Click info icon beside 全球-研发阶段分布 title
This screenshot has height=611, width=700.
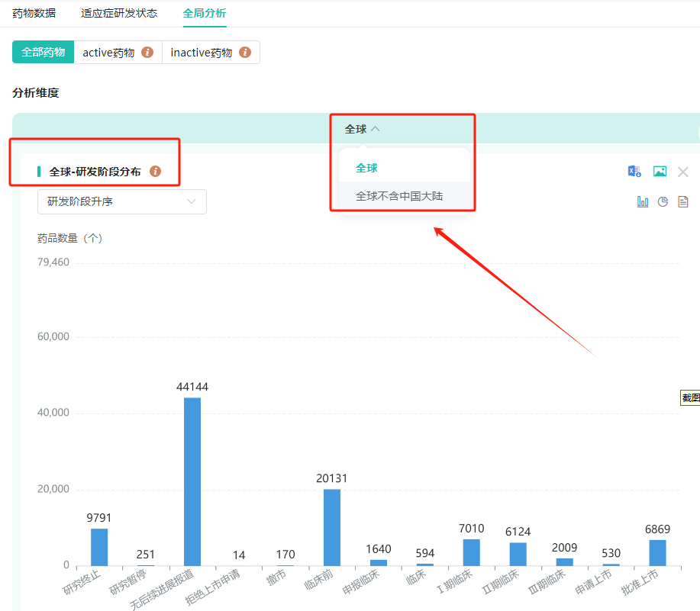156,172
